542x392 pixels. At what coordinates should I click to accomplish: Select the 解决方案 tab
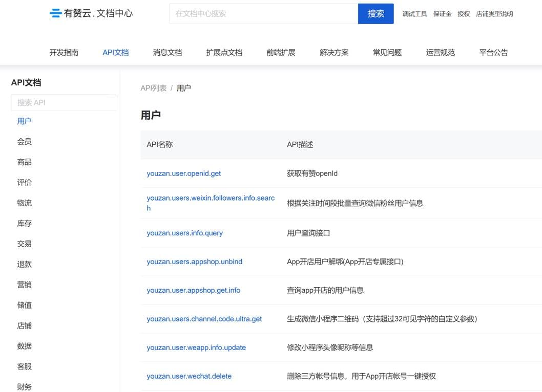(334, 53)
